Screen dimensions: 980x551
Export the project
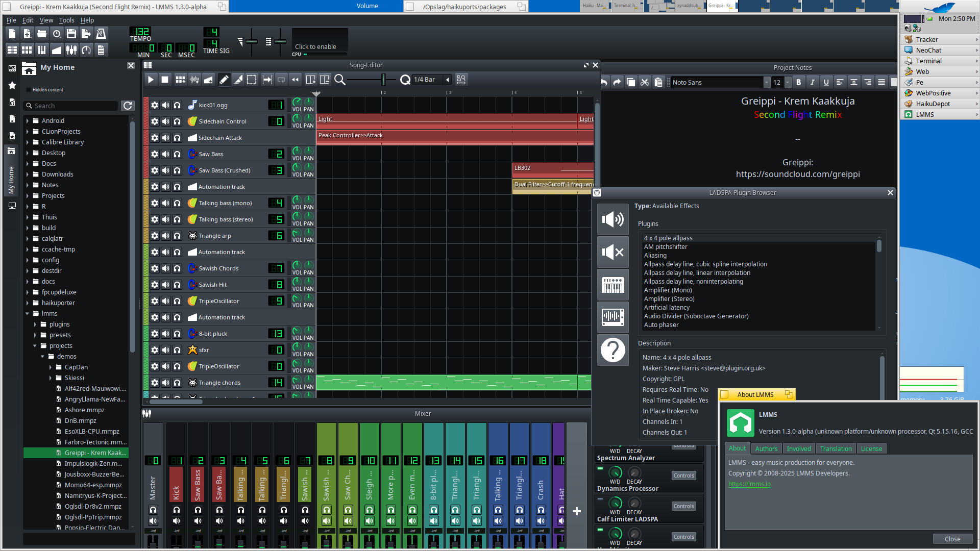click(x=86, y=34)
